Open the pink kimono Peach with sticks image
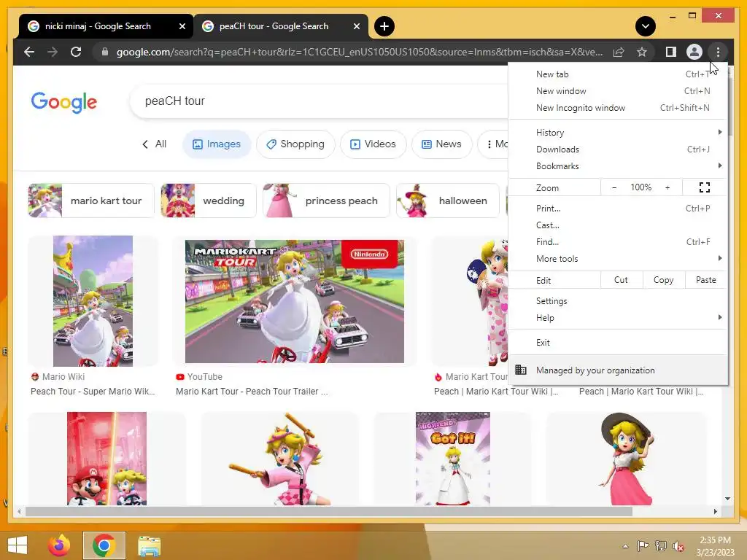Viewport: 747px width, 560px height. pyautogui.click(x=279, y=459)
